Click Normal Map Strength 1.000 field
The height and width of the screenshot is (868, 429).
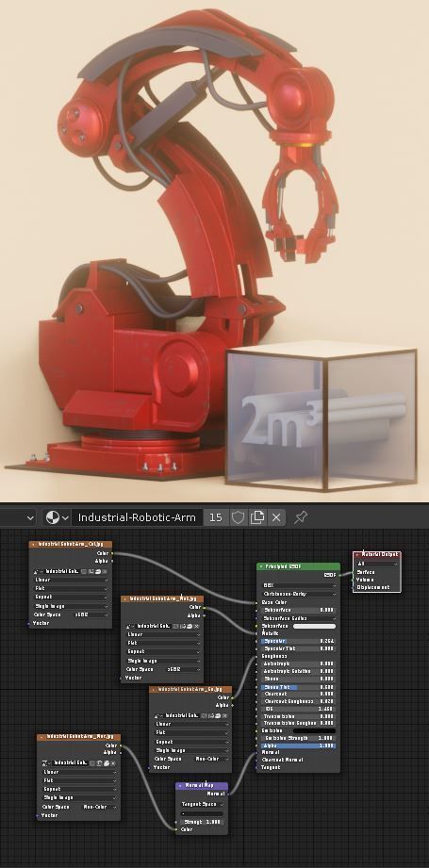pos(202,822)
